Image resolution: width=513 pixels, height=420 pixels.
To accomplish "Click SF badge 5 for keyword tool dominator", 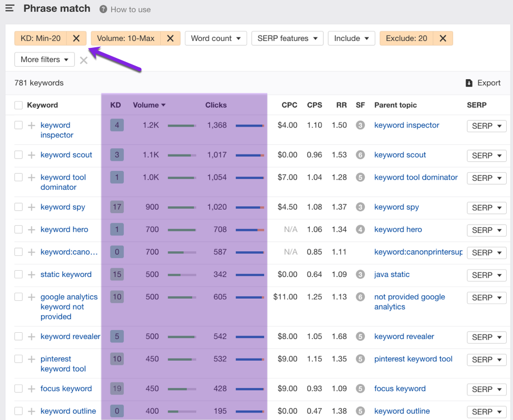I will 360,178.
